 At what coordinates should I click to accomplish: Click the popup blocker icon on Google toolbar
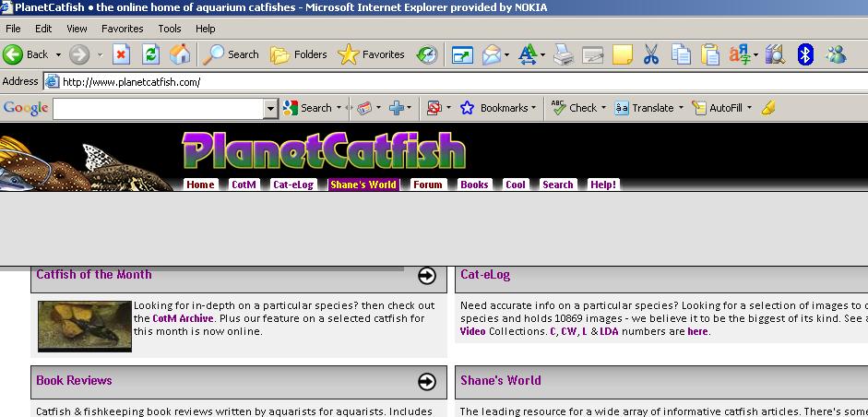click(434, 108)
